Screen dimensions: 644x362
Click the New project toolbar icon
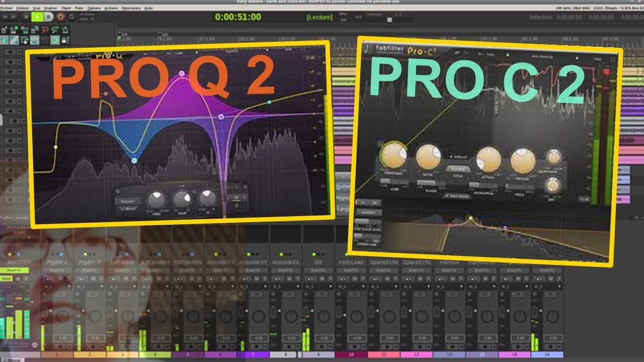click(4, 30)
